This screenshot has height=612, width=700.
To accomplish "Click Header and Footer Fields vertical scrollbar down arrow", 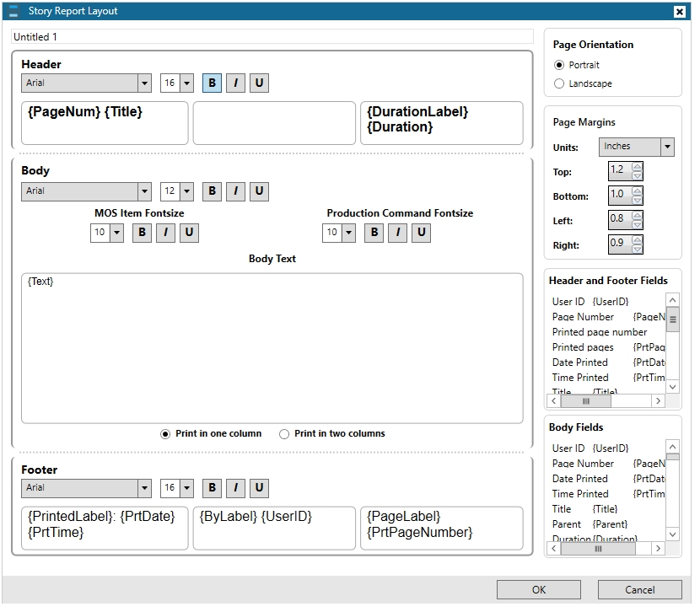I will 673,387.
